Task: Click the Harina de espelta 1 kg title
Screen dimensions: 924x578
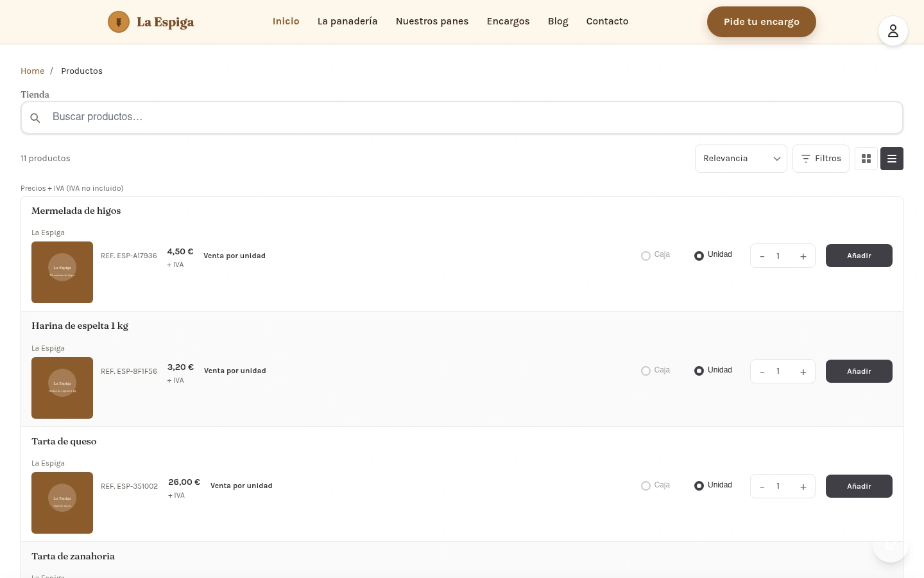Action: point(80,326)
